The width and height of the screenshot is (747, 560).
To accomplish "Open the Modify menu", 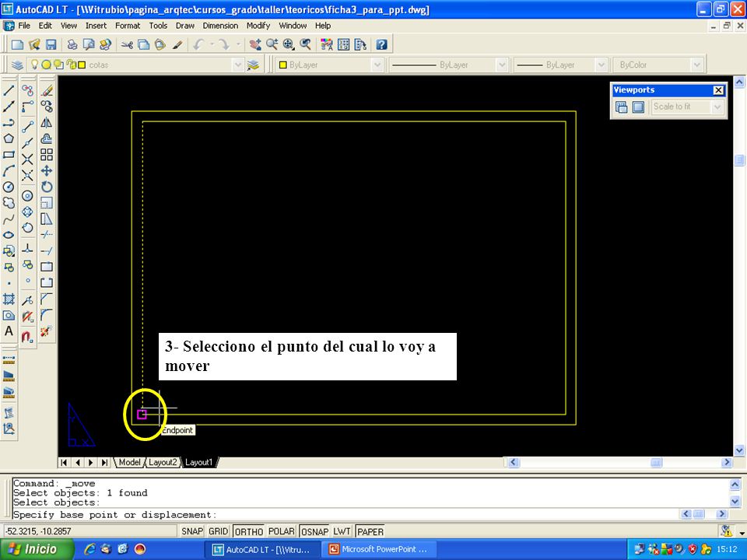I will [258, 26].
